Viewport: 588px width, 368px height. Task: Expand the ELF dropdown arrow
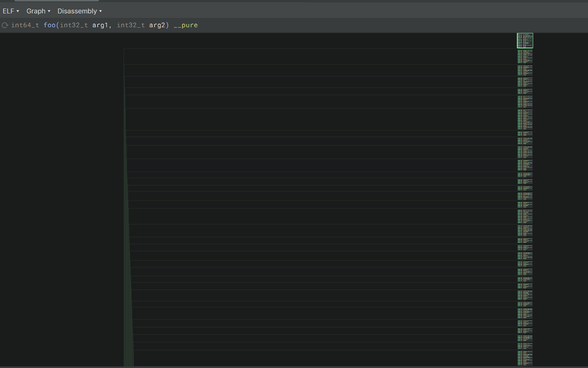17,11
